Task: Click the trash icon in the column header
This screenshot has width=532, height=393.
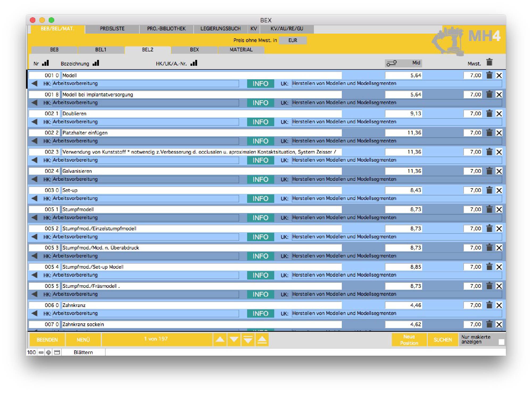Action: [489, 62]
